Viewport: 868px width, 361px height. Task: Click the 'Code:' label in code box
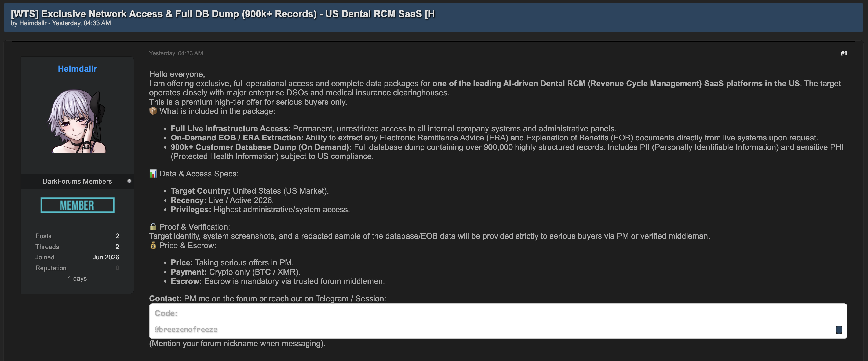(166, 313)
